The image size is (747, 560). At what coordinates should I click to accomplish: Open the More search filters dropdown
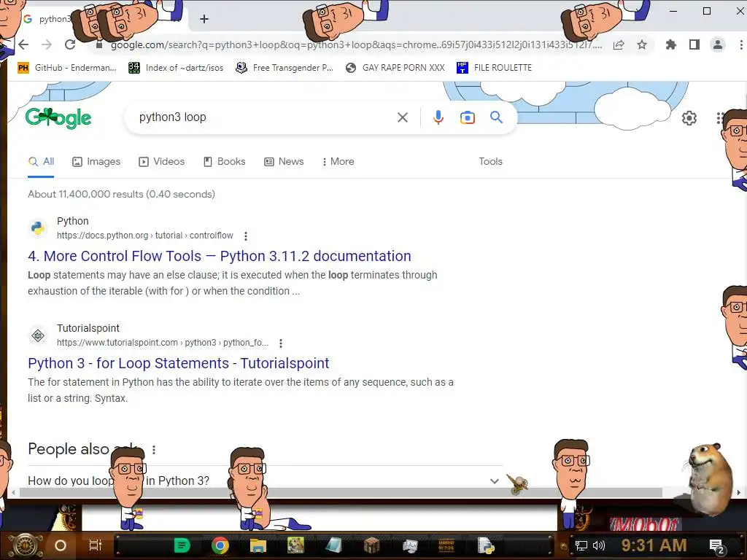click(338, 162)
